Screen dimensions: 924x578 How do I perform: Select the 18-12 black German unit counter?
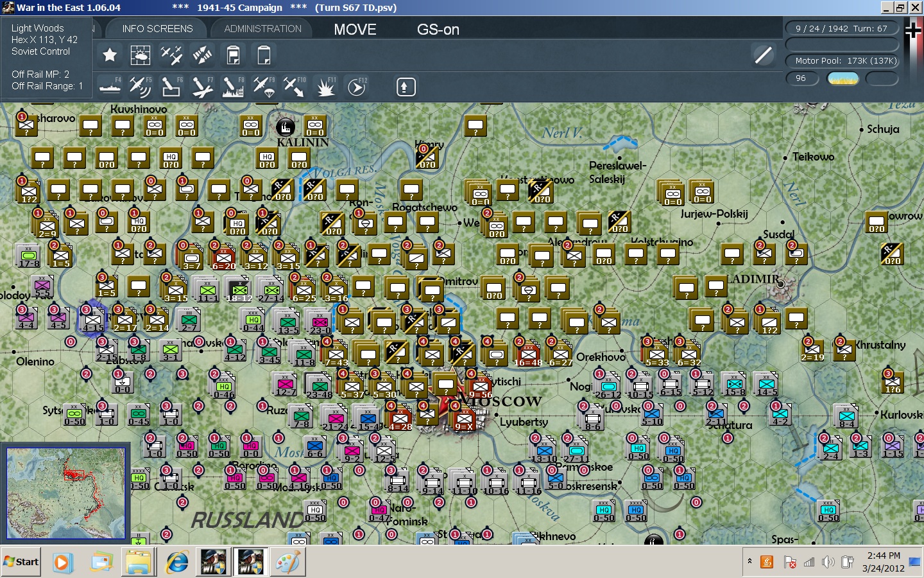(x=239, y=289)
